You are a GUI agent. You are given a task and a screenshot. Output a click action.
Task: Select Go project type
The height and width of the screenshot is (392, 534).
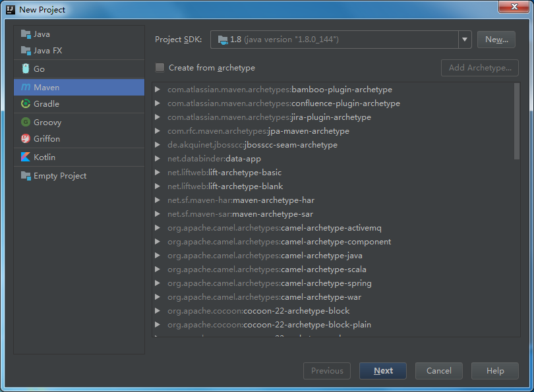[x=79, y=69]
